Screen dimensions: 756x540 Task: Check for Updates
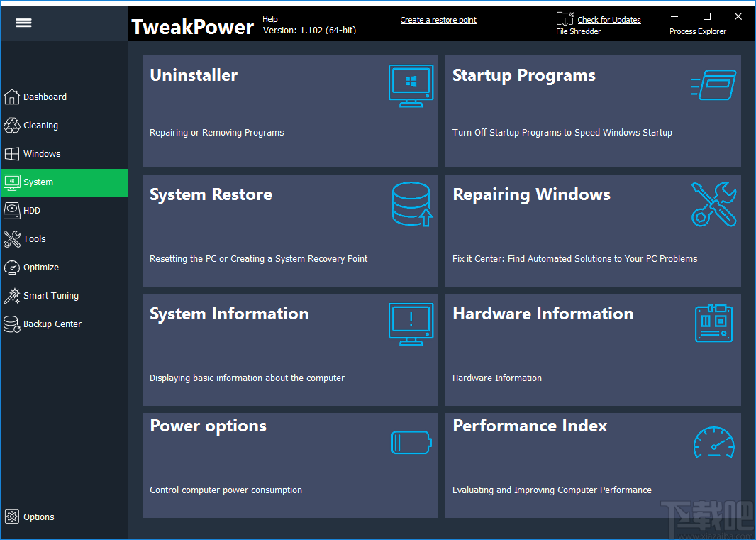pyautogui.click(x=608, y=19)
